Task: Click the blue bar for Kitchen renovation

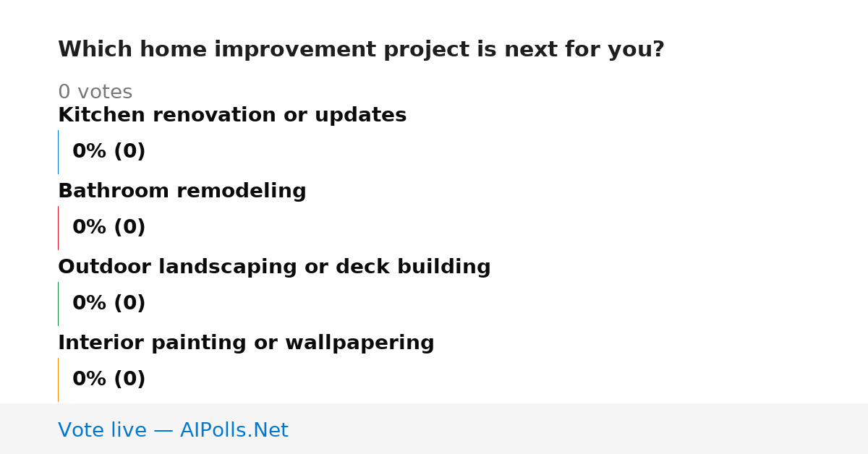Action: [x=58, y=152]
